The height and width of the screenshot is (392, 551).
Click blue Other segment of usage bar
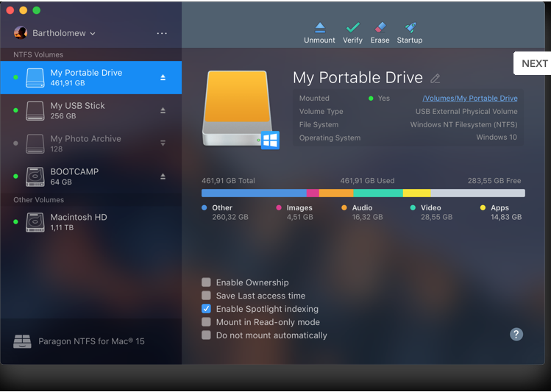pyautogui.click(x=254, y=193)
